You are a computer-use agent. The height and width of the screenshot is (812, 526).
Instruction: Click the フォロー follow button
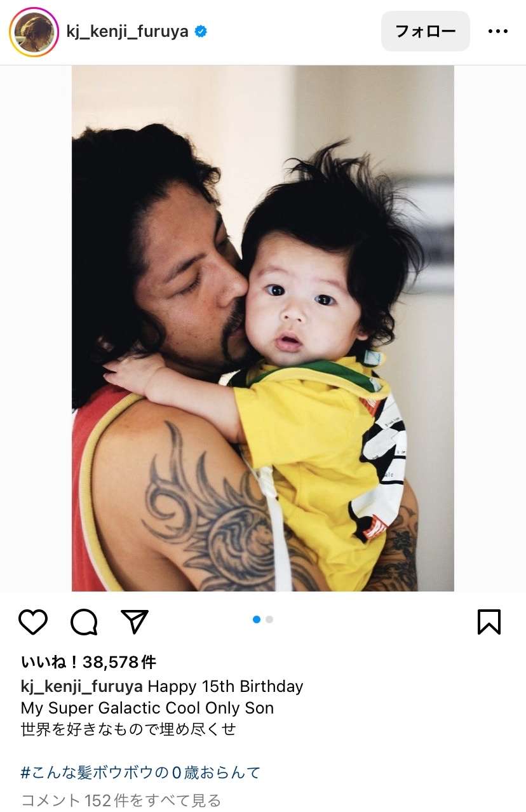426,31
